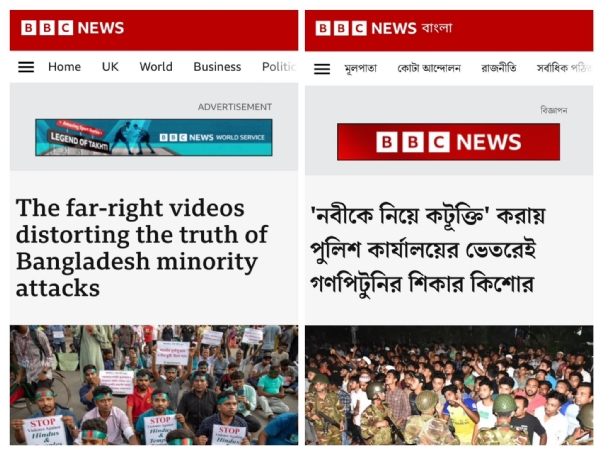Open the সর্বাধিক পঠিত tab

564,68
